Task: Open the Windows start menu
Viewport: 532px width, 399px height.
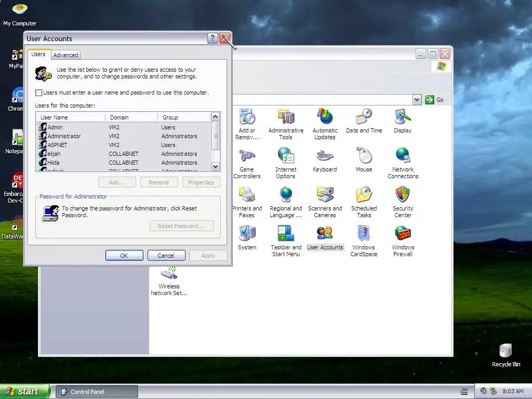Action: (25, 391)
